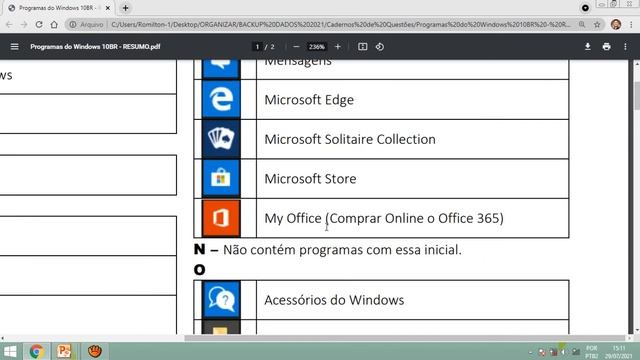The width and height of the screenshot is (640, 360).
Task: Select the text Microsoft Store
Action: point(310,179)
